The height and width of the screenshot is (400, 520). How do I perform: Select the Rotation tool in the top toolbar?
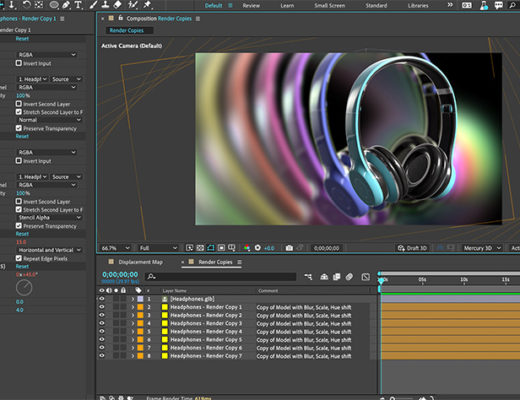(x=26, y=5)
